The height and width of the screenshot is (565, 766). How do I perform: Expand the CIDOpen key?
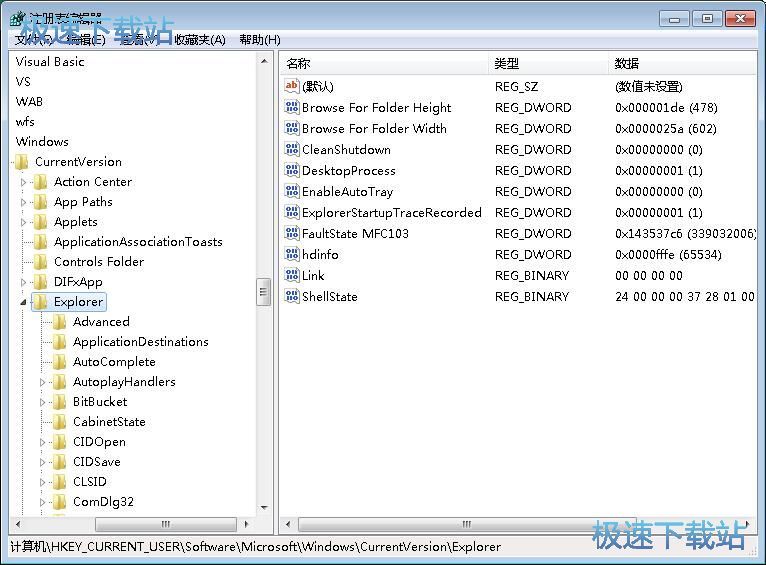pos(42,442)
